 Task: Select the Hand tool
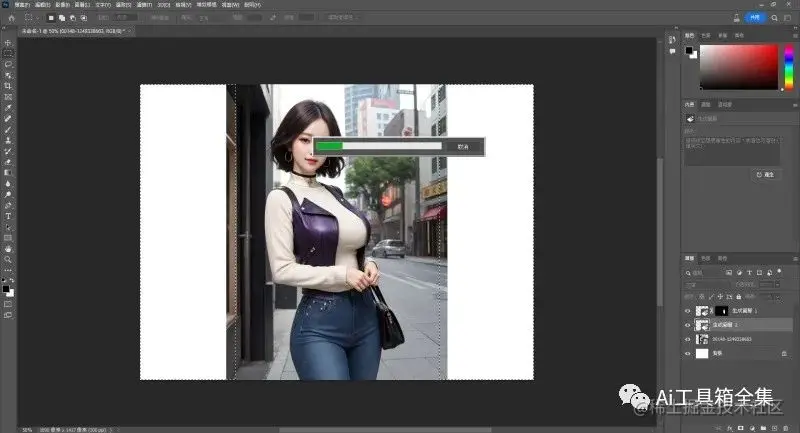pyautogui.click(x=8, y=249)
